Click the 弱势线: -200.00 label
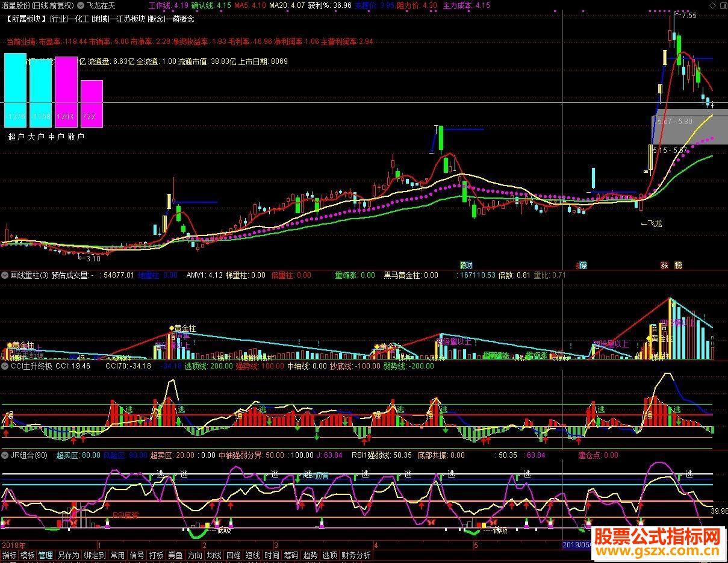 (408, 365)
